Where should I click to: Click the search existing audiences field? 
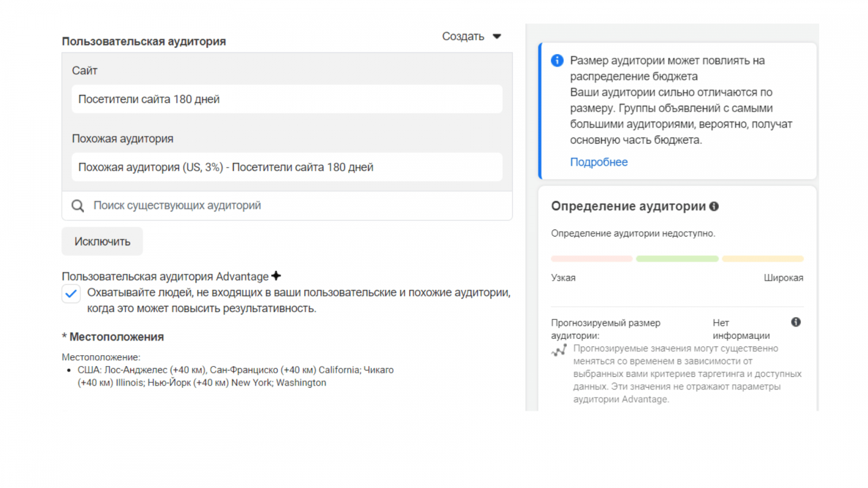pyautogui.click(x=293, y=206)
